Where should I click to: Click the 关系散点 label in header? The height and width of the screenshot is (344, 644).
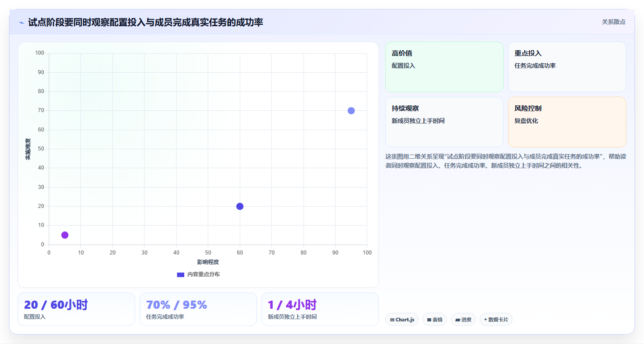coord(613,22)
